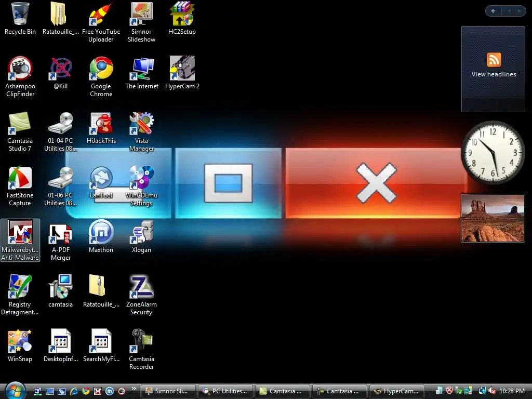
Task: Launch the @Kill shortcut
Action: pyautogui.click(x=60, y=73)
